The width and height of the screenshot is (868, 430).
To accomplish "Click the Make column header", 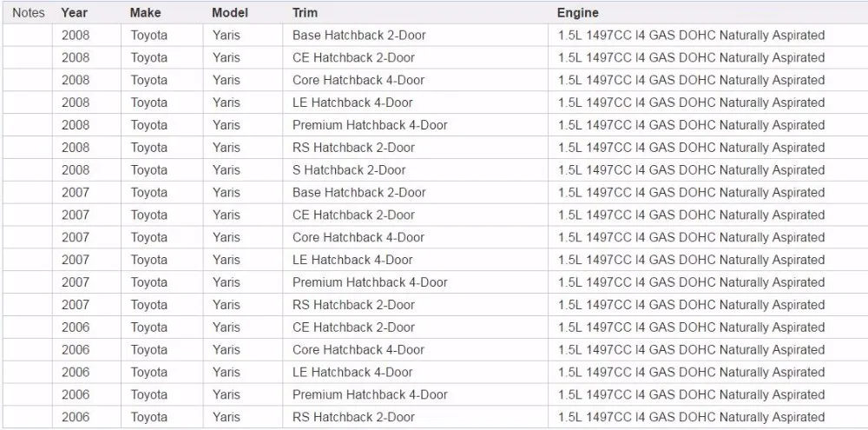I will click(x=146, y=13).
